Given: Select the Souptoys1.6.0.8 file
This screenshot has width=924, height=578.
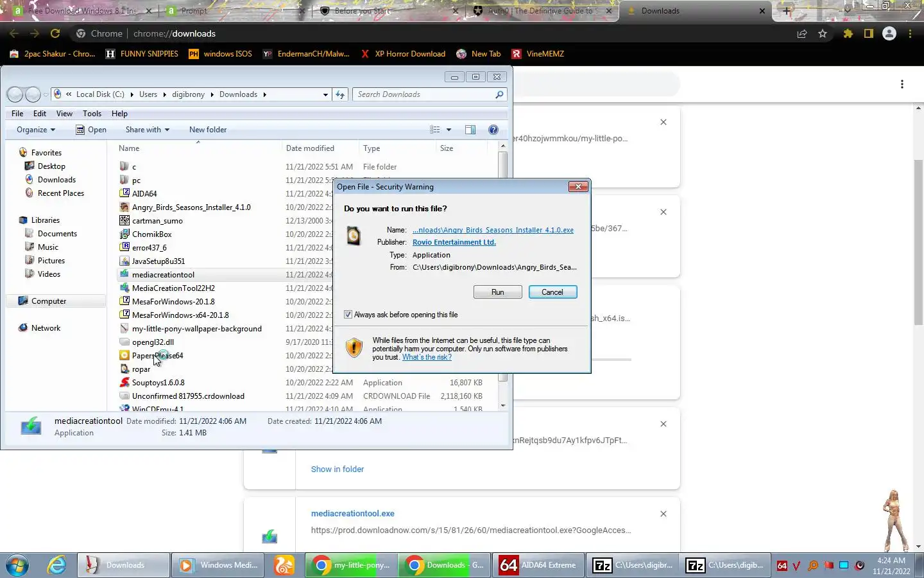Looking at the screenshot, I should coord(158,383).
